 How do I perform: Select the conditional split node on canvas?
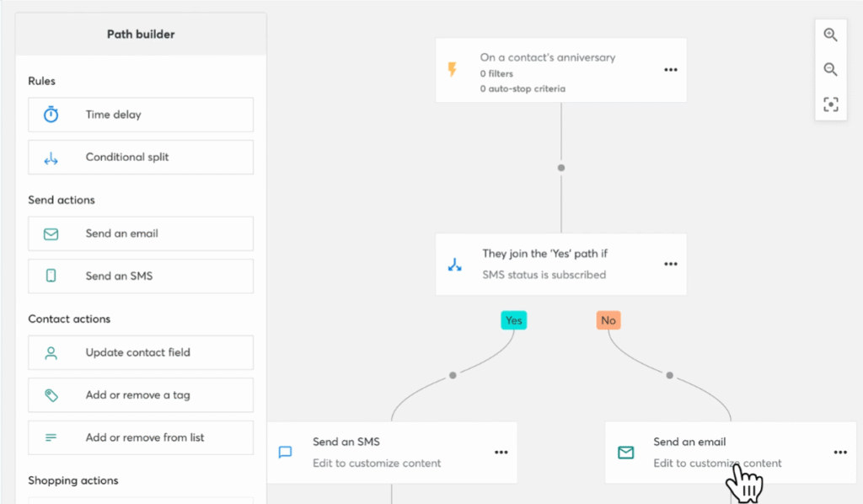(x=560, y=264)
